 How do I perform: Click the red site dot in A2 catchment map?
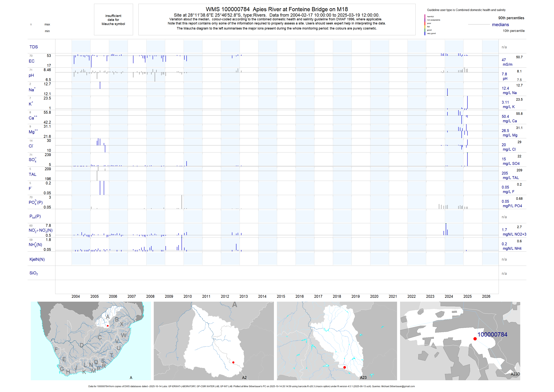pyautogui.click(x=233, y=363)
